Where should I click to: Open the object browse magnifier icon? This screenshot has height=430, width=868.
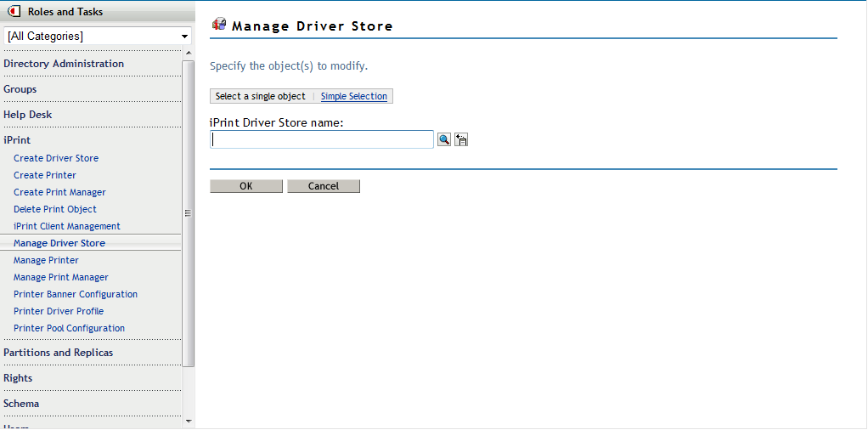[x=444, y=139]
